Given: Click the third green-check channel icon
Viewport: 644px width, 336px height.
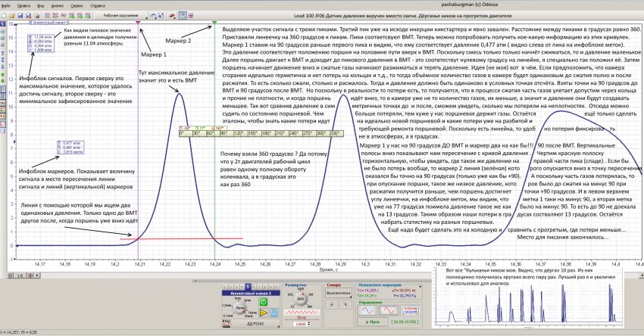Looking at the screenshot, I should pyautogui.click(x=88, y=15).
